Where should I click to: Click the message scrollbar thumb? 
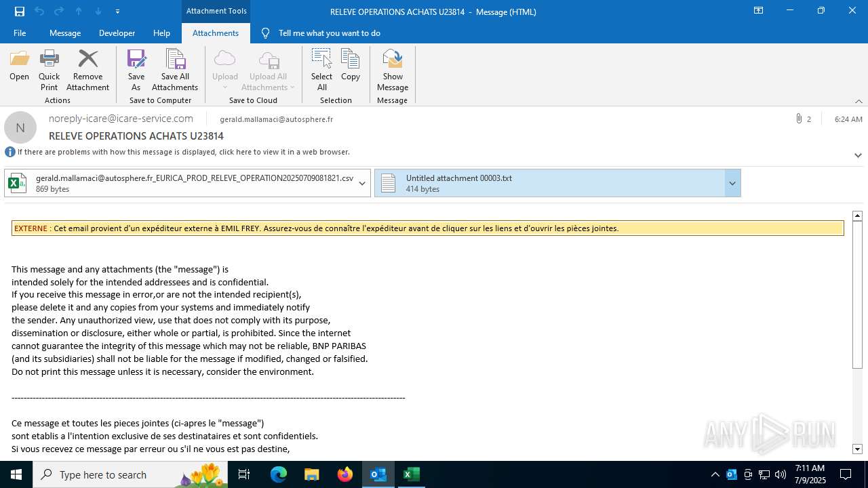tap(857, 295)
